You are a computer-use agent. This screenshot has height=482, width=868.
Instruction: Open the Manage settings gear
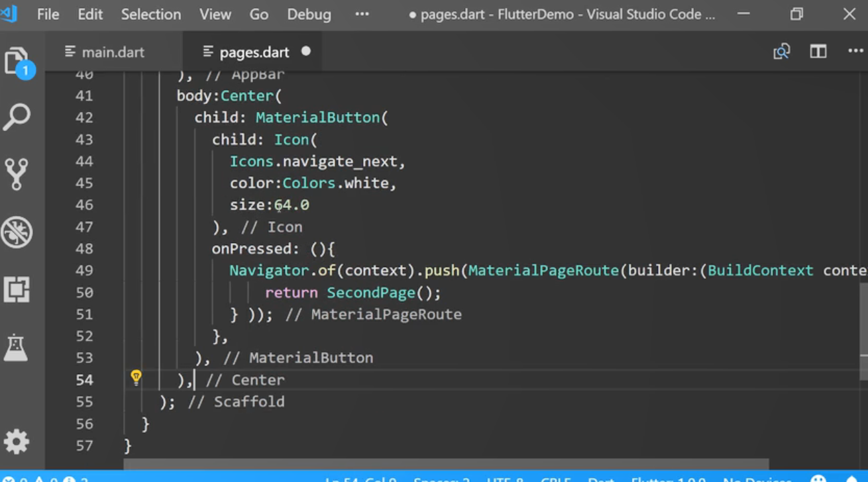pos(17,441)
